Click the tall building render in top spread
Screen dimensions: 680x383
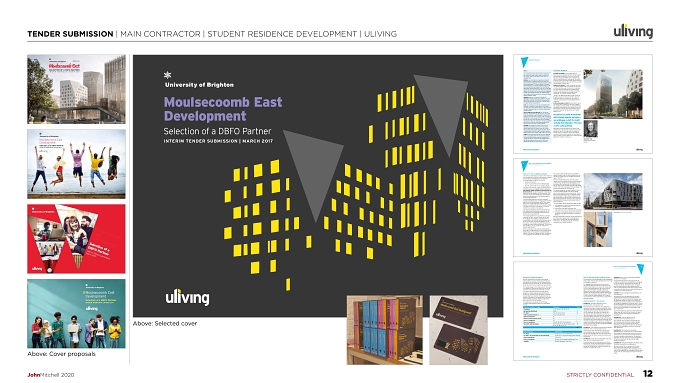tap(613, 94)
